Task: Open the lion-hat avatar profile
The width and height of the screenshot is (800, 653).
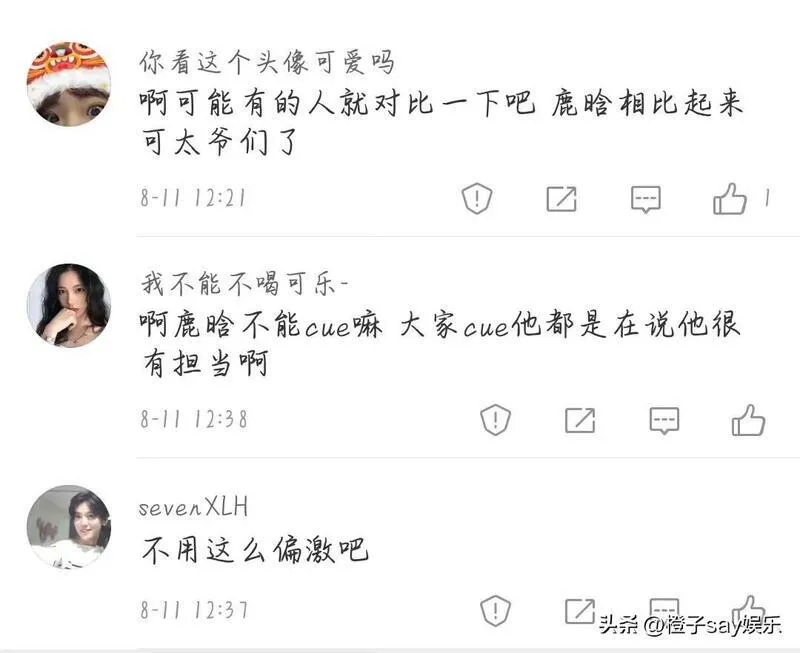Action: 69,84
